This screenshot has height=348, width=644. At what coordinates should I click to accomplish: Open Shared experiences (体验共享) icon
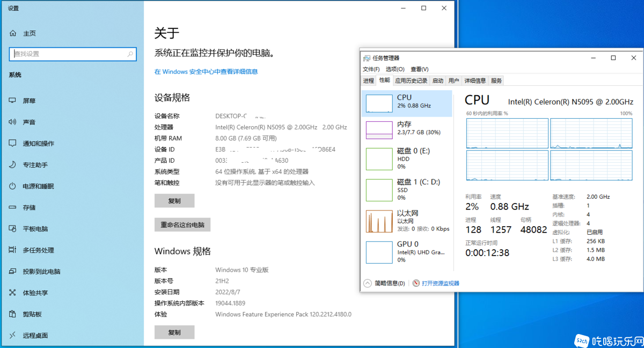[13, 293]
